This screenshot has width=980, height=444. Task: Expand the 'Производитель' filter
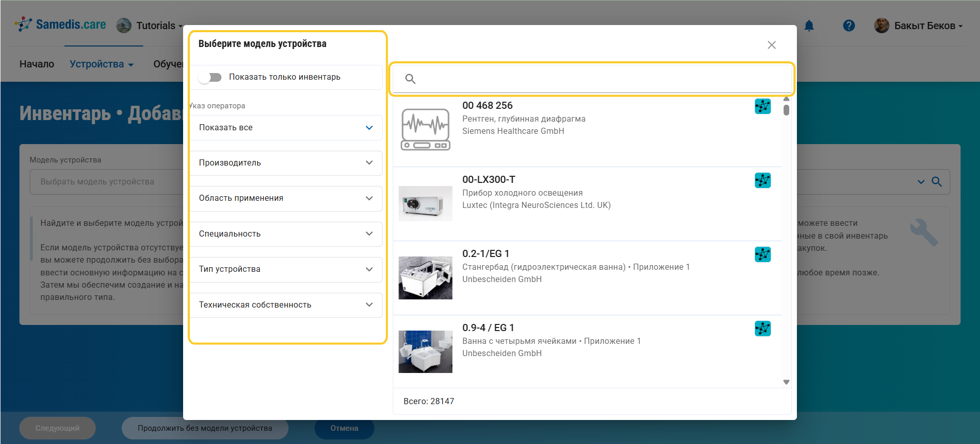[x=285, y=163]
